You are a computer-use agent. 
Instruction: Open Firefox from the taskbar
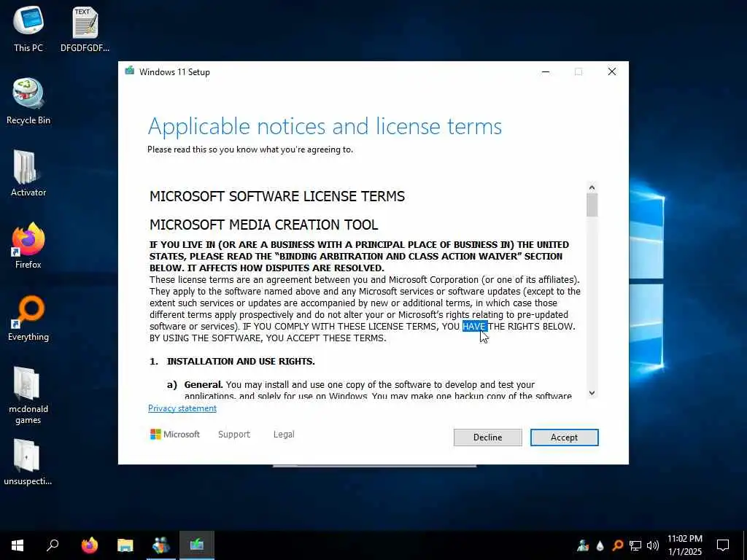(89, 545)
